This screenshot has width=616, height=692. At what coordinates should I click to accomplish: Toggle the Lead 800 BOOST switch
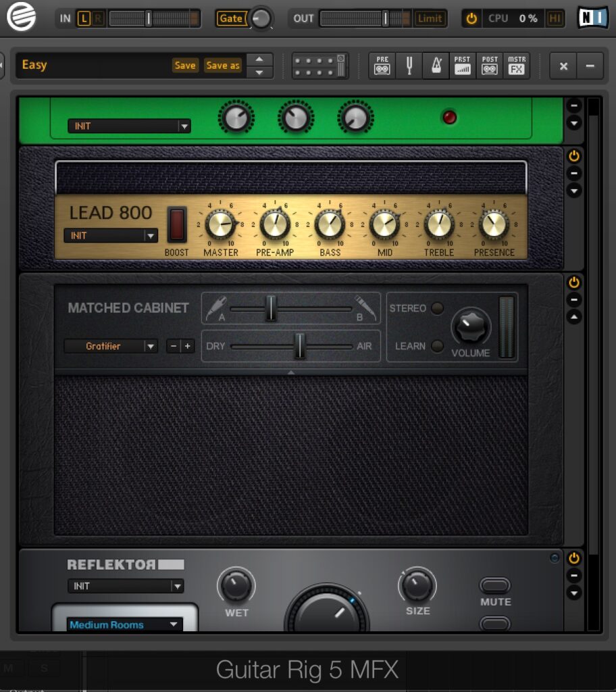(177, 224)
